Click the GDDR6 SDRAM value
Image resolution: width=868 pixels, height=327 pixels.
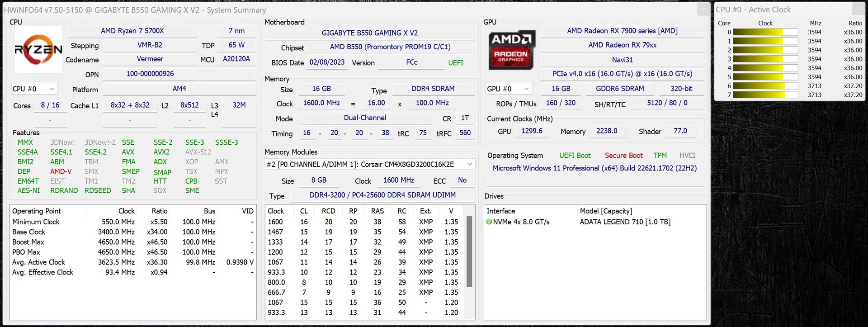pyautogui.click(x=620, y=89)
